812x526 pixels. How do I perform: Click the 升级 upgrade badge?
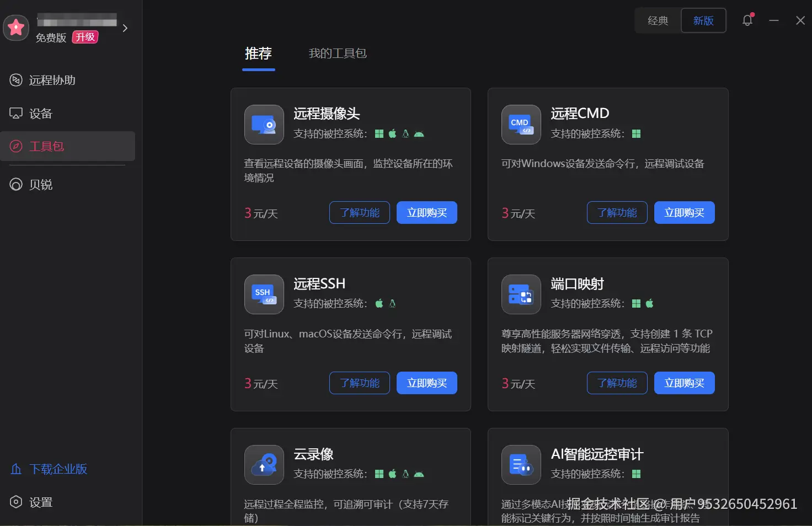[85, 37]
